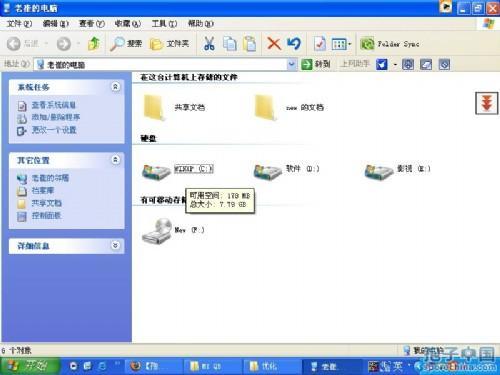Expand the Details (详细信息) panel

[115, 246]
